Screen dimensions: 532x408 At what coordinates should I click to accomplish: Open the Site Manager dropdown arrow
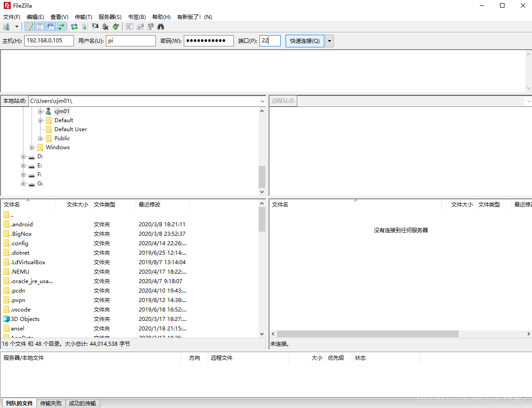click(17, 27)
